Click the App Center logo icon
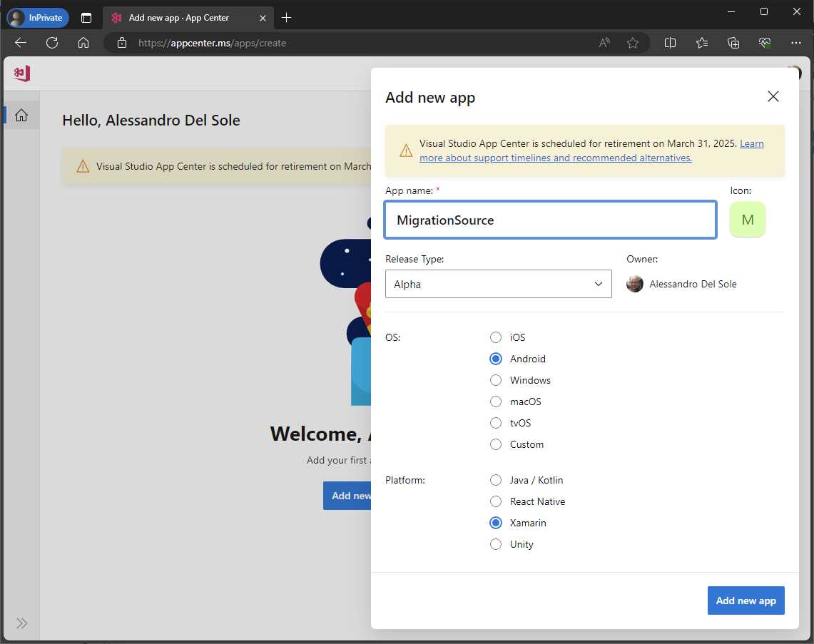This screenshot has height=644, width=814. (22, 73)
